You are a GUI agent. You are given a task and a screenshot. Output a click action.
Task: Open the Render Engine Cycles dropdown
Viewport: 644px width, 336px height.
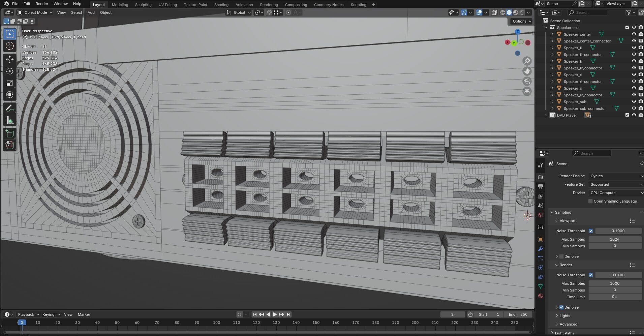click(616, 176)
